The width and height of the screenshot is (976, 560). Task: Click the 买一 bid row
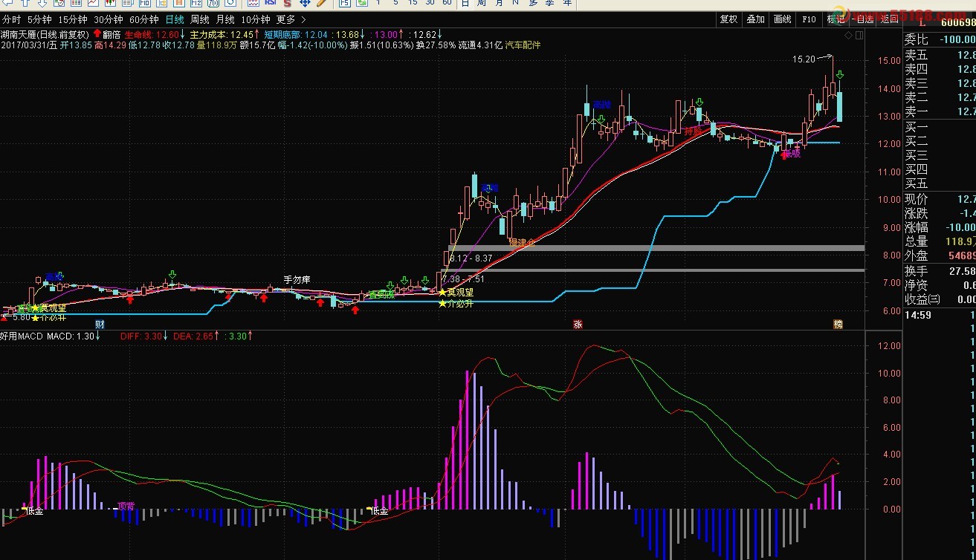click(939, 127)
